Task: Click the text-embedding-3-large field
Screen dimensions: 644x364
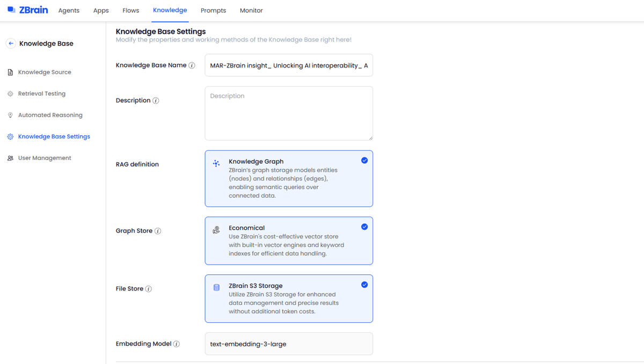Action: click(x=289, y=344)
